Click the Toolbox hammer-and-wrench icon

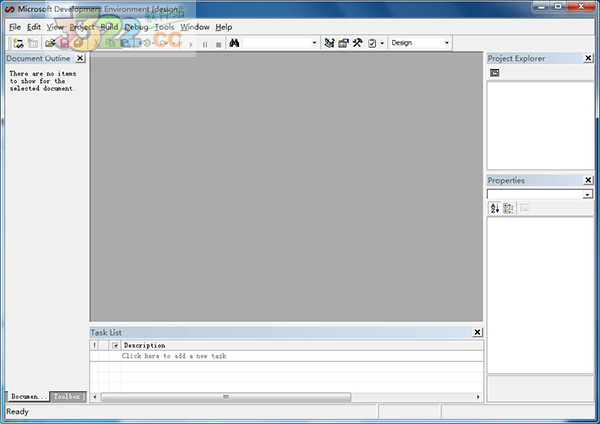tap(357, 43)
